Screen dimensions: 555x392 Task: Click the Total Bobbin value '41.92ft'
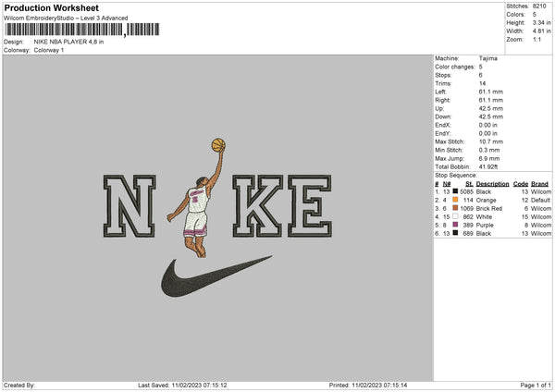point(488,166)
